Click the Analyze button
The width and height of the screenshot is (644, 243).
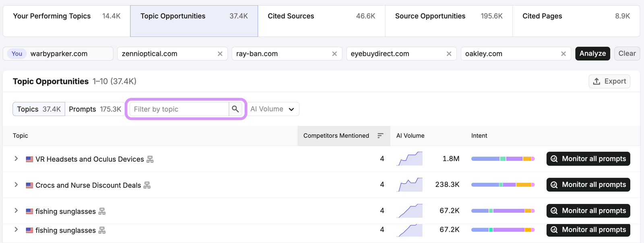point(593,54)
